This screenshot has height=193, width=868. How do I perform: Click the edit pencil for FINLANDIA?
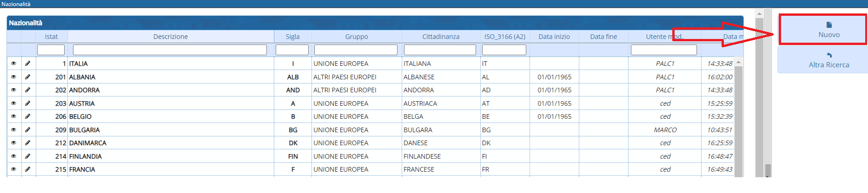[28, 156]
